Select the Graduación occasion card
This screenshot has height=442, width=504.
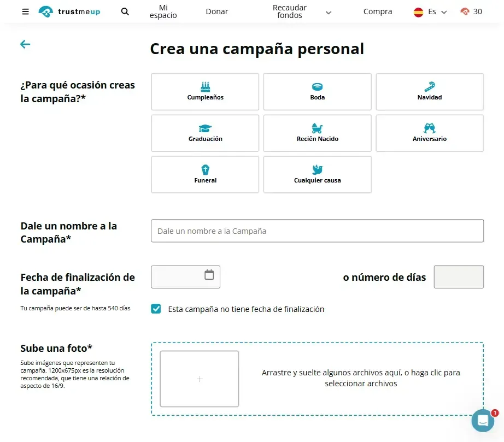[x=205, y=133]
